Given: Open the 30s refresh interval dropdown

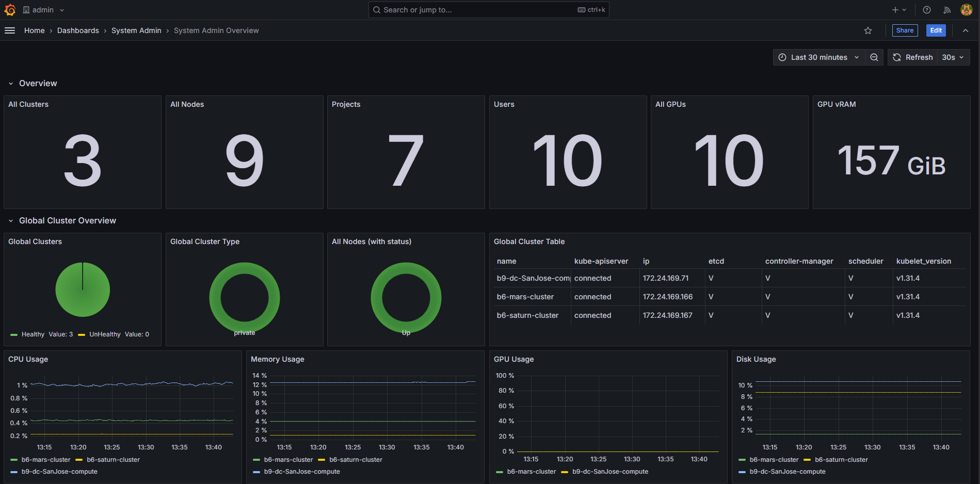Looking at the screenshot, I should [953, 57].
